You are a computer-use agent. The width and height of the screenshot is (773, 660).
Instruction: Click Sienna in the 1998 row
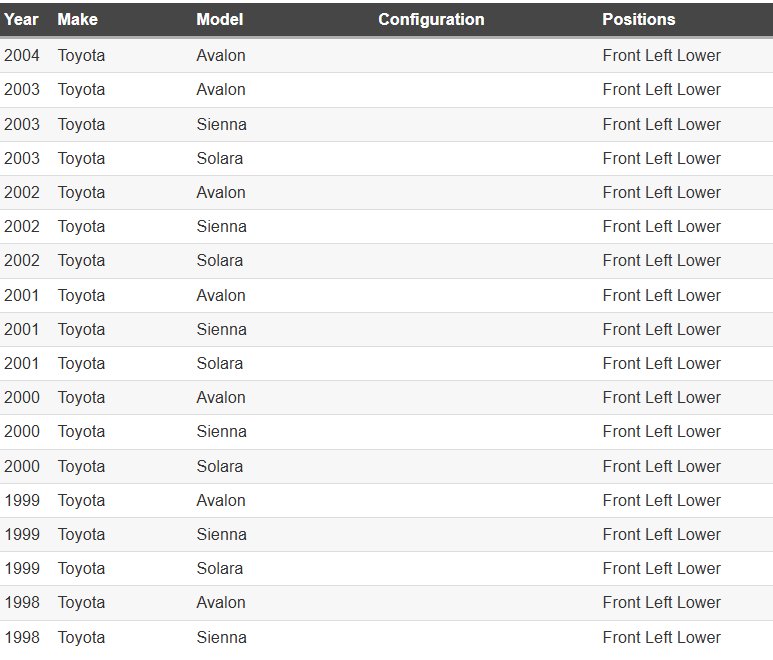pyautogui.click(x=221, y=637)
